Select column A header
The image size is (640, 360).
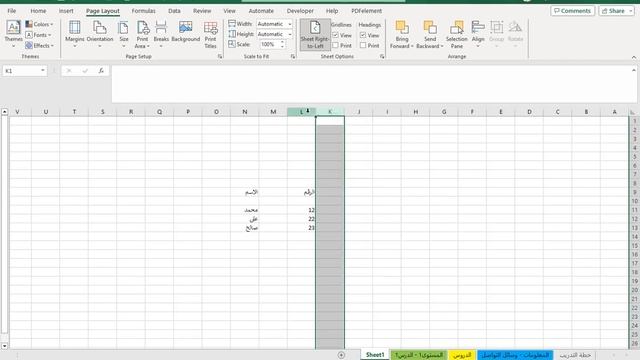(x=614, y=112)
